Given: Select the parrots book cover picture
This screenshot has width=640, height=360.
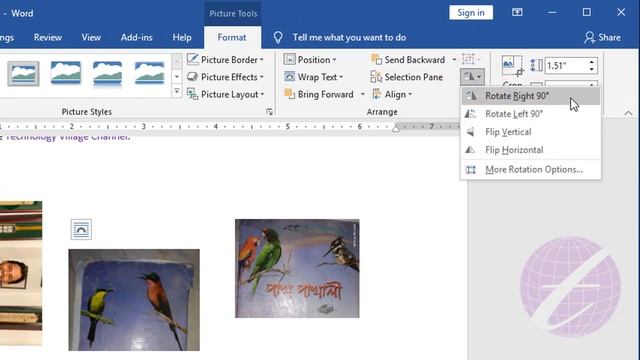Looking at the screenshot, I should pyautogui.click(x=297, y=268).
